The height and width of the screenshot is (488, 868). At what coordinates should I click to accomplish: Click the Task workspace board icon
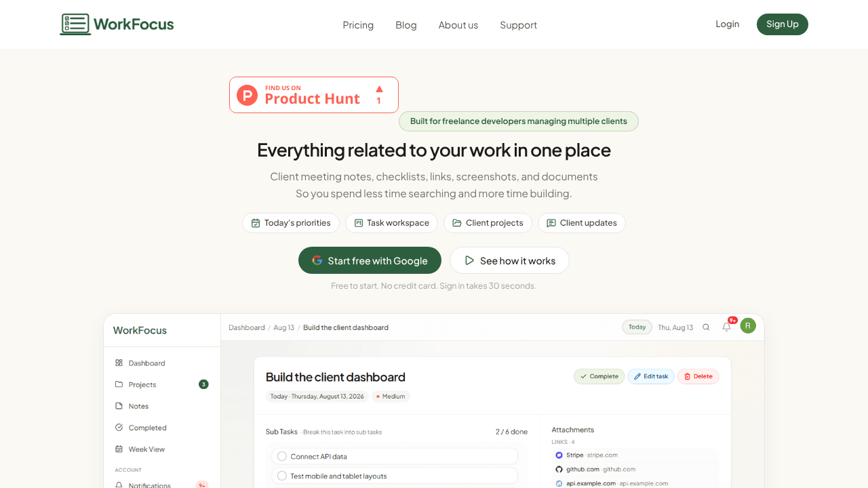[x=359, y=223]
